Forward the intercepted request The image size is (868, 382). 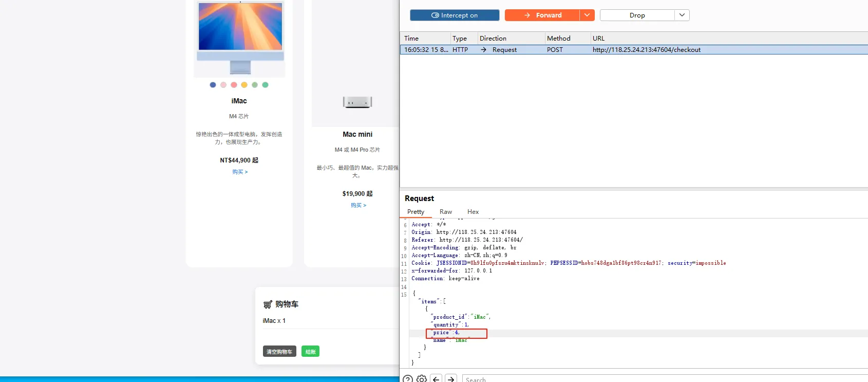coord(542,15)
